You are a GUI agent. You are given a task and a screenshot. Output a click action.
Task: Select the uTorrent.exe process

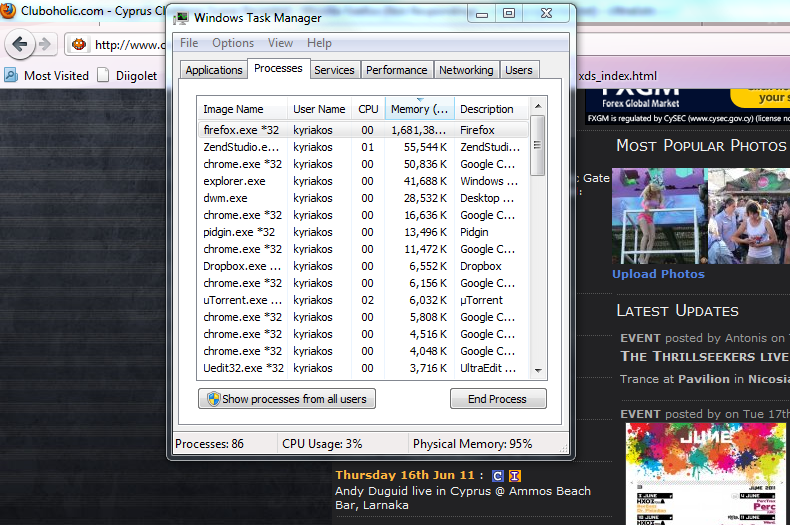pyautogui.click(x=363, y=300)
